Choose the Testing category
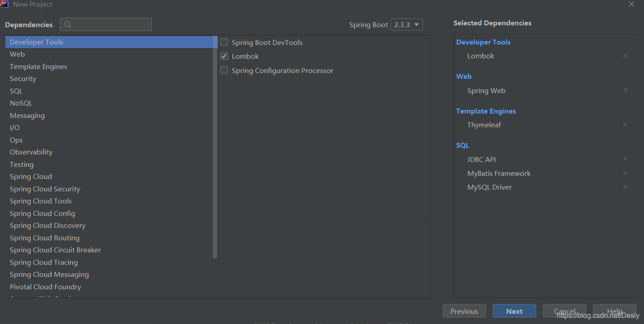 point(109,164)
